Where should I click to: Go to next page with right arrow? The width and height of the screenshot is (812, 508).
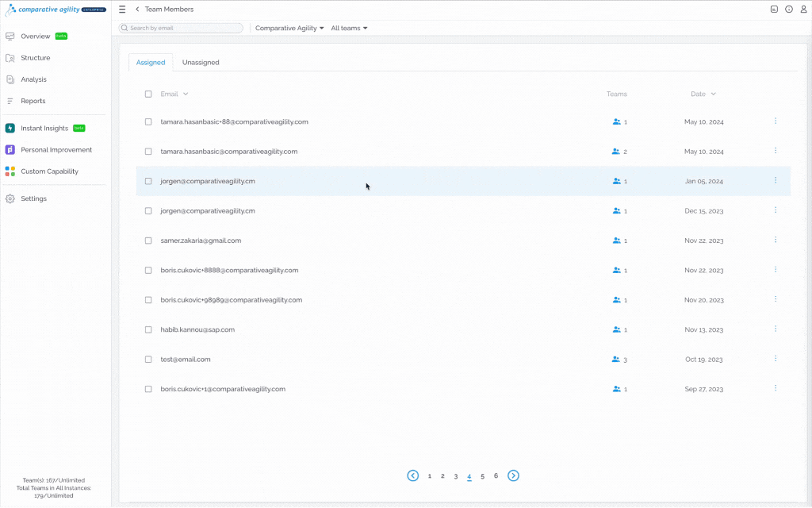(513, 475)
